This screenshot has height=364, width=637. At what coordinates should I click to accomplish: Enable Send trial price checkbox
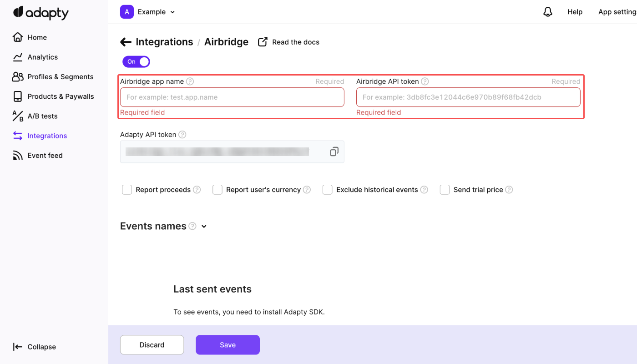[445, 190]
